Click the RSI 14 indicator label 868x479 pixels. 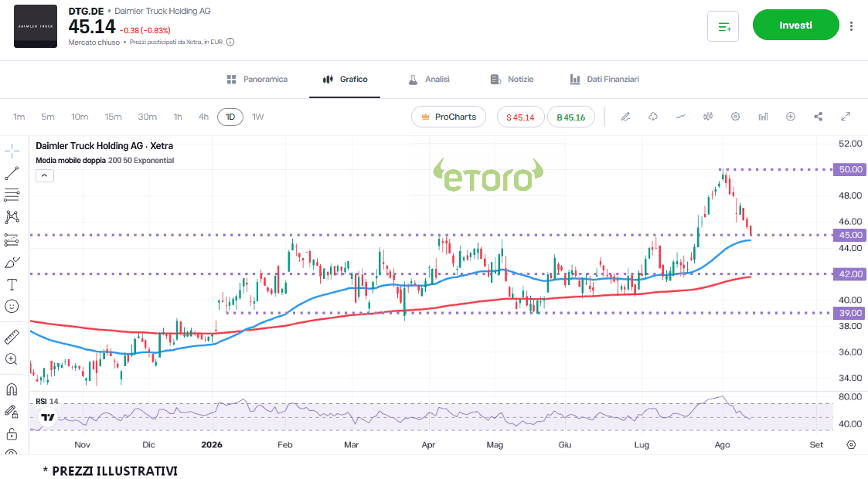(46, 402)
